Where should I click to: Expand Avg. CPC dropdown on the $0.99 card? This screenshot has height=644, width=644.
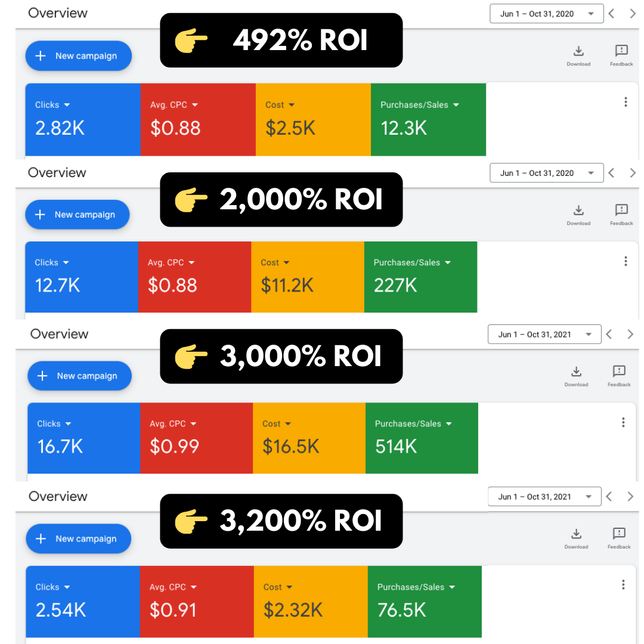[173, 423]
